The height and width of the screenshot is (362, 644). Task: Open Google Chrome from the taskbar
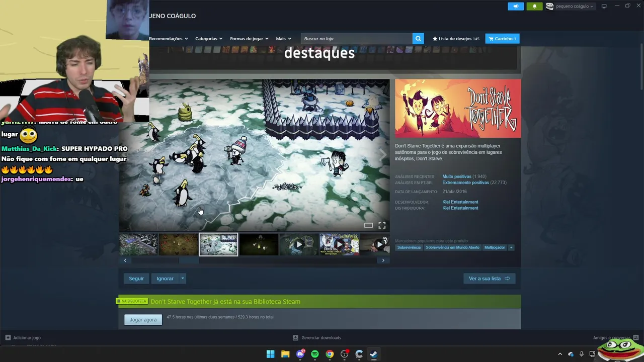tap(330, 354)
